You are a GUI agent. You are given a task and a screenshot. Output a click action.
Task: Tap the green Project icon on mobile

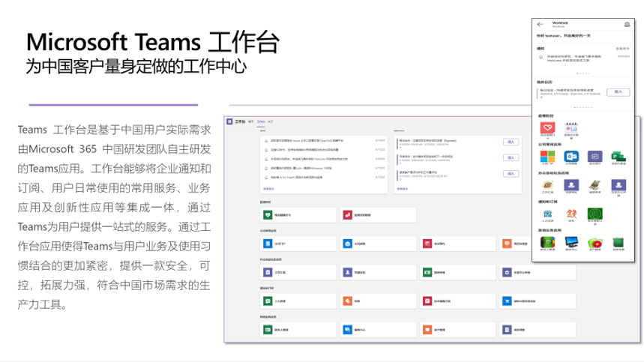click(x=619, y=157)
